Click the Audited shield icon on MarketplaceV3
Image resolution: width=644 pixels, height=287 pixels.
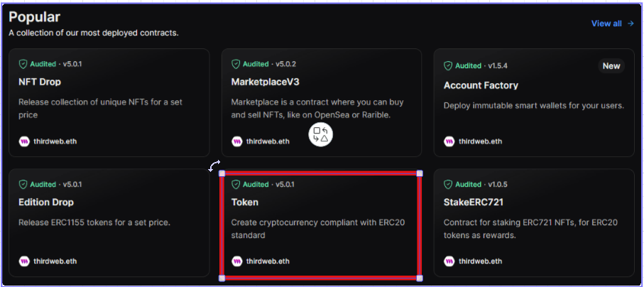pyautogui.click(x=236, y=64)
